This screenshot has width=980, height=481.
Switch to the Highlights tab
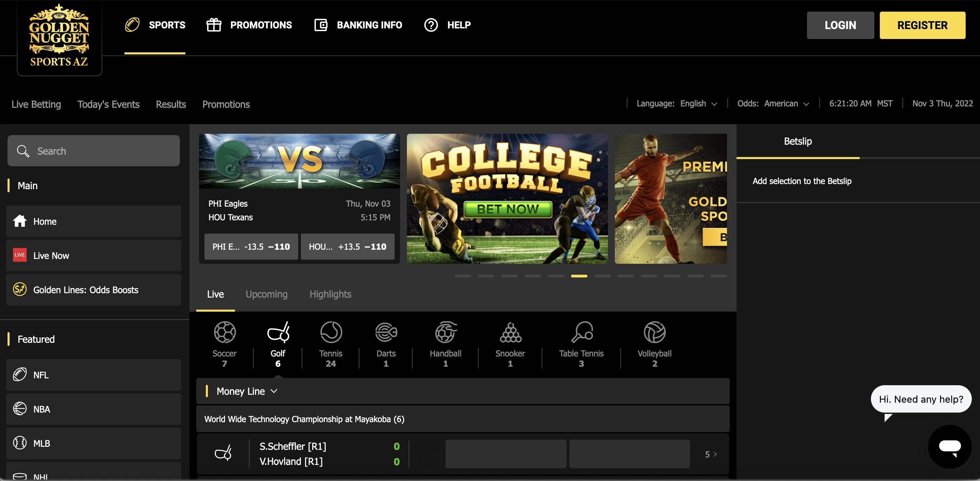[x=330, y=294]
